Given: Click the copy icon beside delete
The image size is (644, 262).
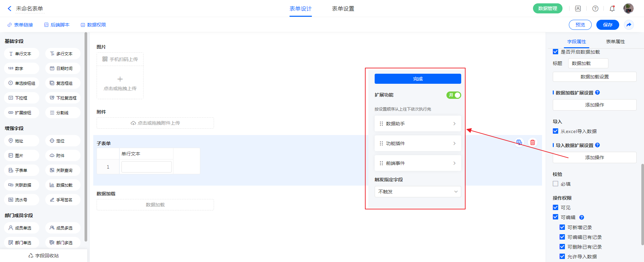Looking at the screenshot, I should click(x=519, y=142).
